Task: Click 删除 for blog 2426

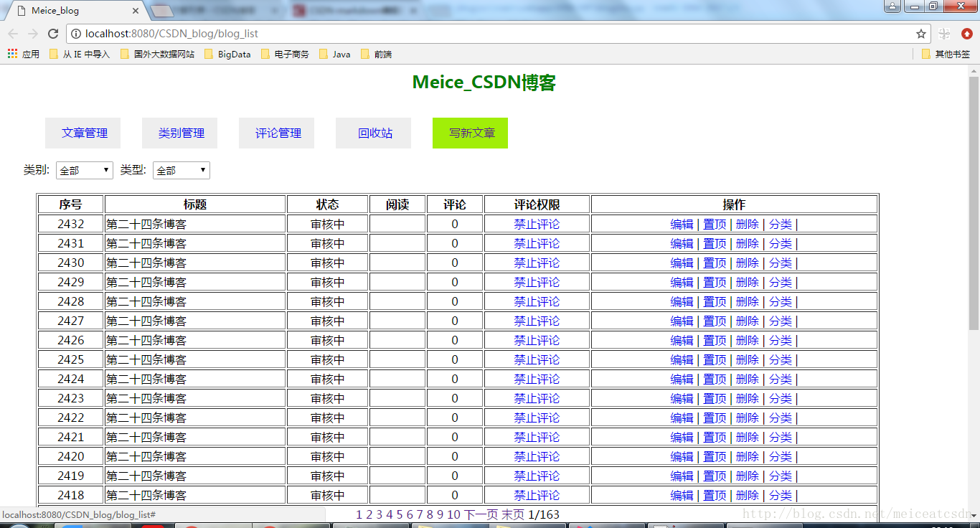Action: [748, 340]
